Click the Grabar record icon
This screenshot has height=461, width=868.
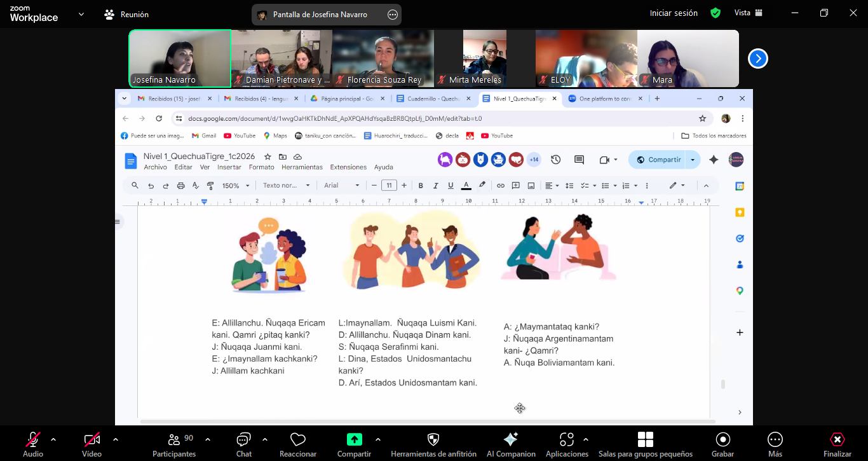coord(722,444)
